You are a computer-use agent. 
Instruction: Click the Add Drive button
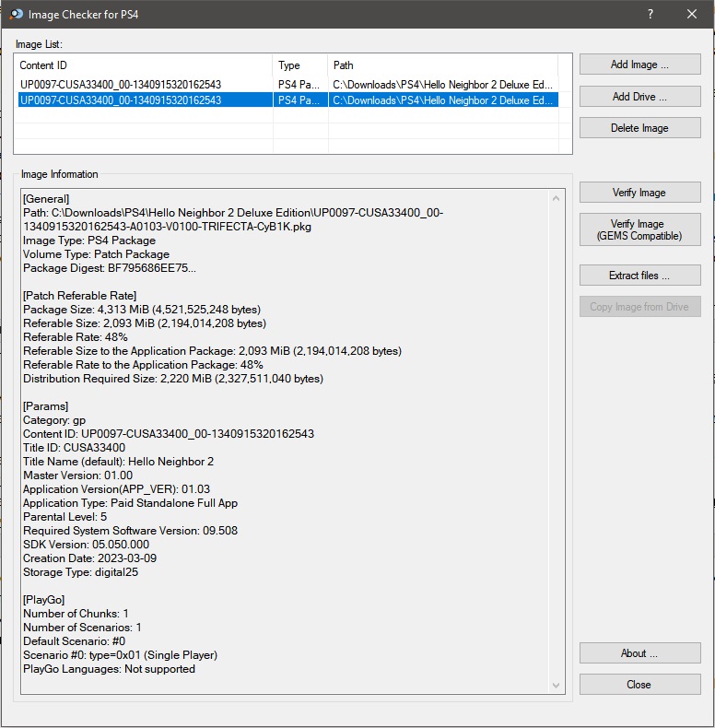pyautogui.click(x=639, y=97)
